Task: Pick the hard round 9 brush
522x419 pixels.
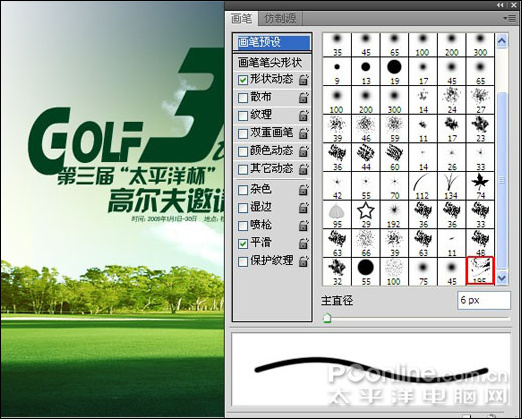Action: point(337,71)
